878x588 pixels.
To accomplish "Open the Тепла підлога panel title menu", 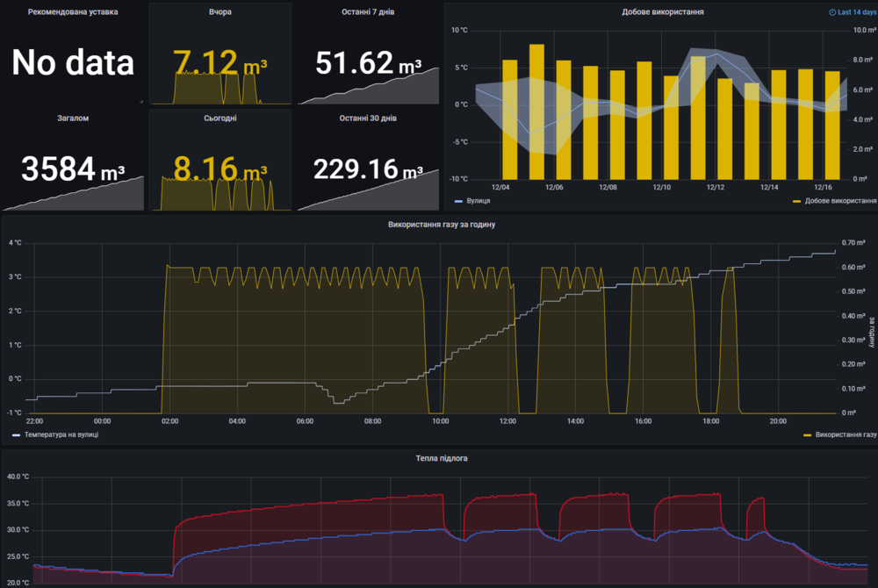I will click(x=442, y=458).
